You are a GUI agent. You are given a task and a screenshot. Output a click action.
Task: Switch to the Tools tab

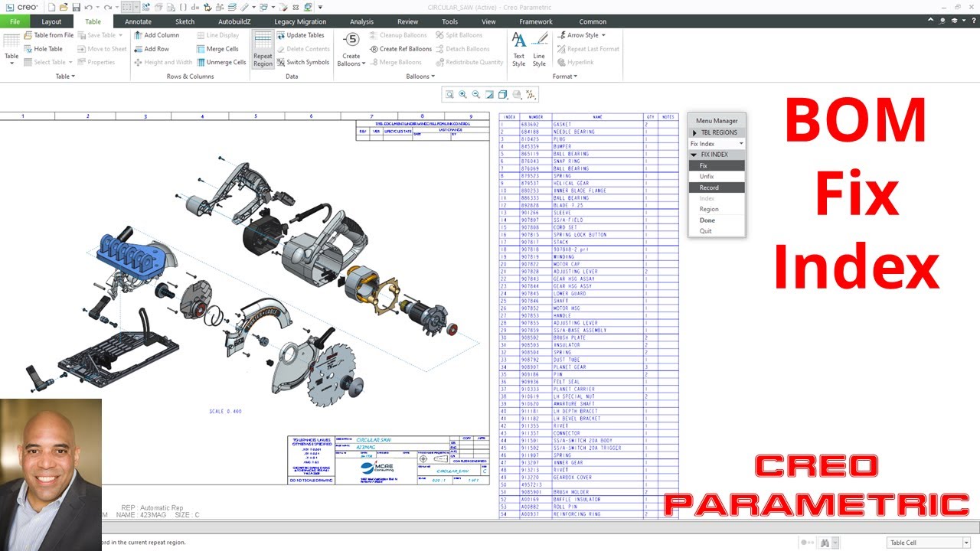[450, 21]
